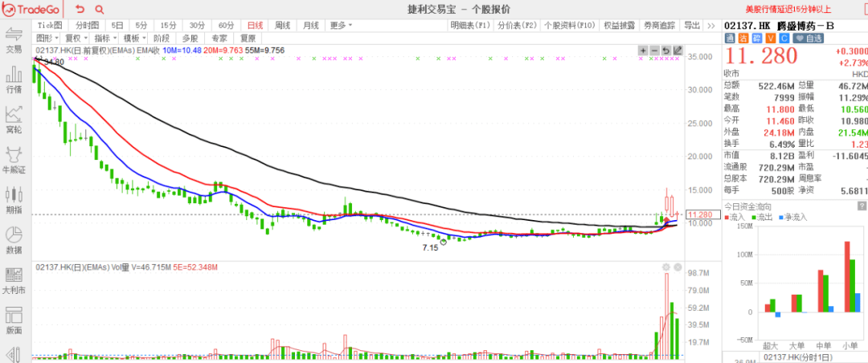Select the 15分 interval tab
The width and height of the screenshot is (868, 363).
coord(168,26)
